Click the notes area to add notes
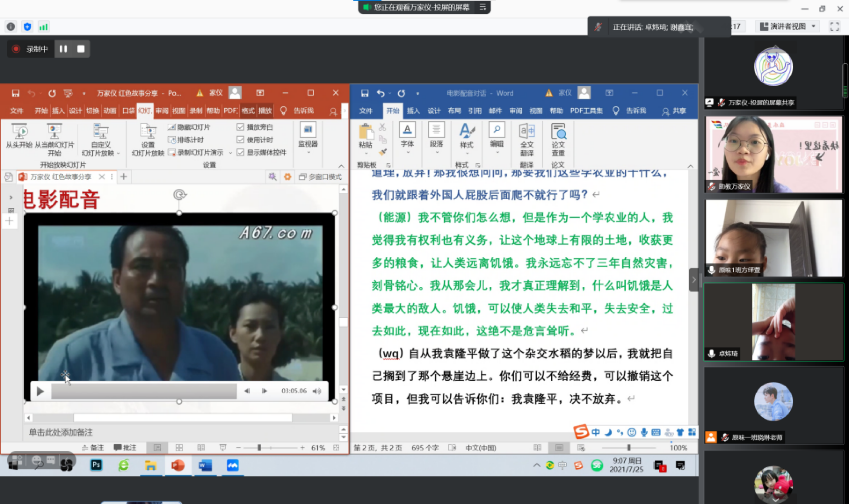Viewport: 849px width, 504px height. point(180,432)
